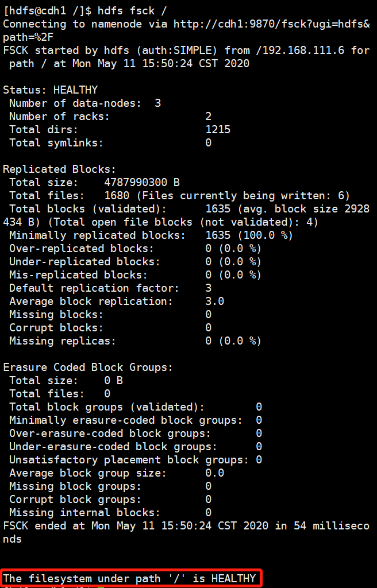Click the 'Connecting to namenode via http://cdh1:9870' line
The width and height of the screenshot is (377, 588).
click(186, 24)
